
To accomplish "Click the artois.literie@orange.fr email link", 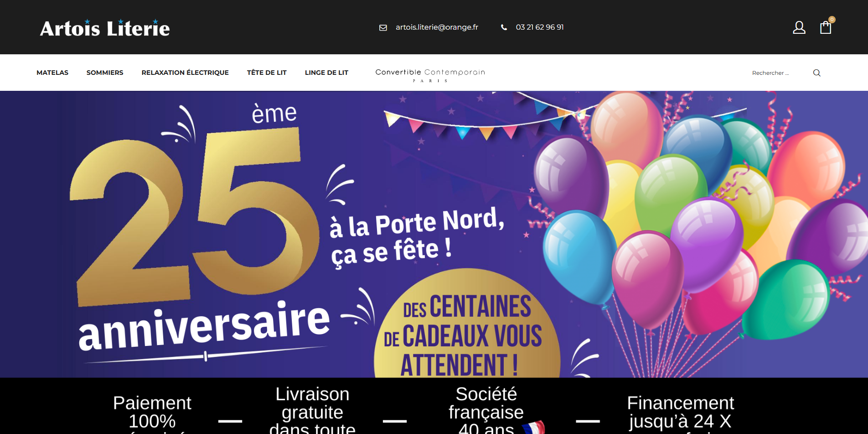I will [x=437, y=27].
